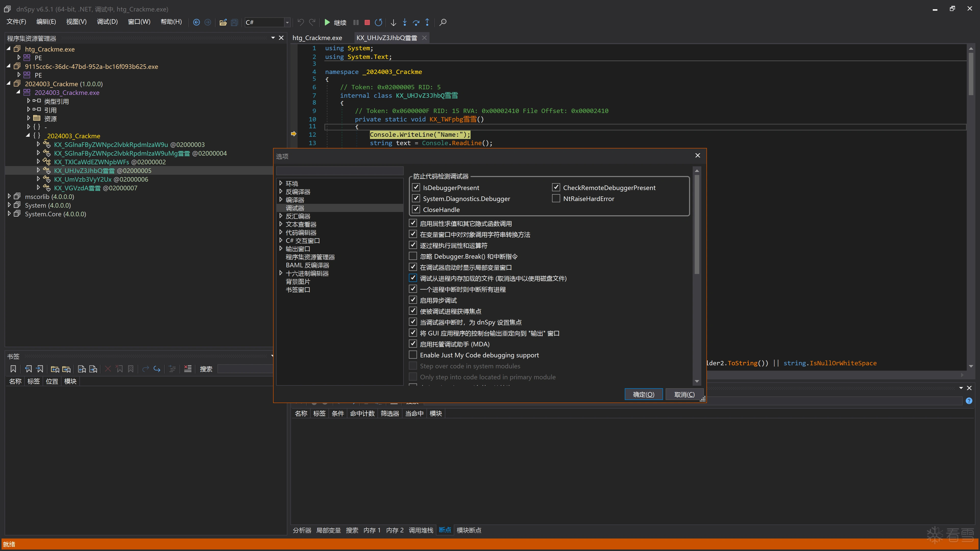Screen dimensions: 980x551
Task: Click the Restart debugging icon
Action: point(378,22)
